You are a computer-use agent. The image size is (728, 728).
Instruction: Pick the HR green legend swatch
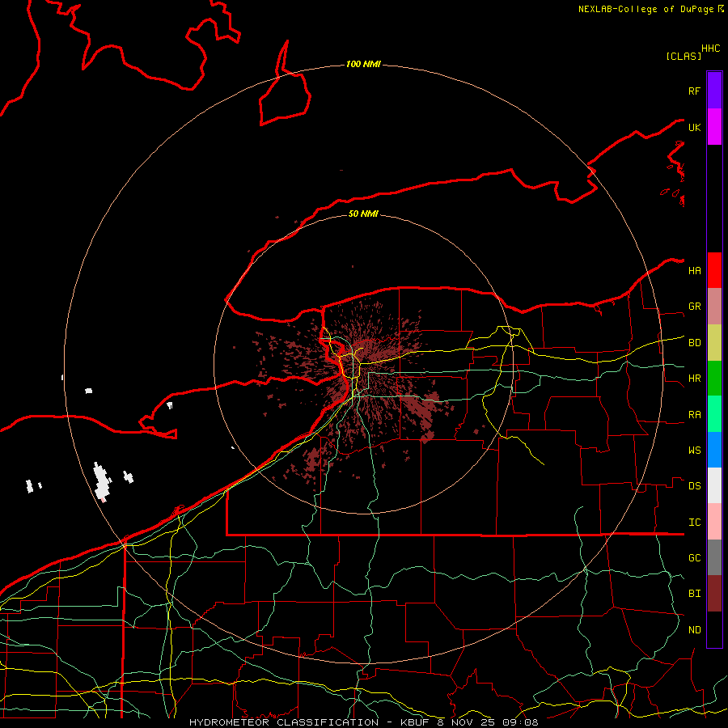point(714,379)
